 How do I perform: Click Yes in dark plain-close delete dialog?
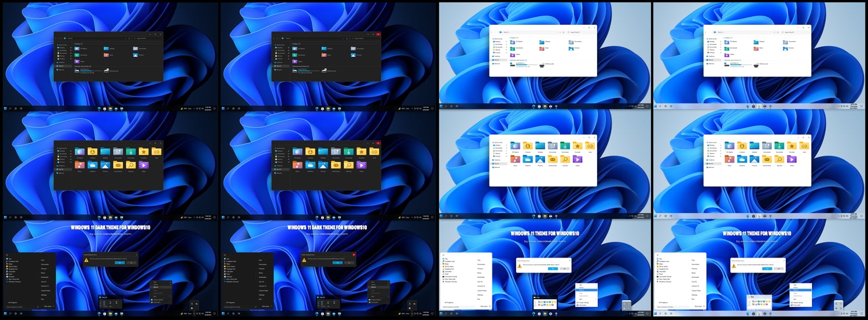(120, 263)
